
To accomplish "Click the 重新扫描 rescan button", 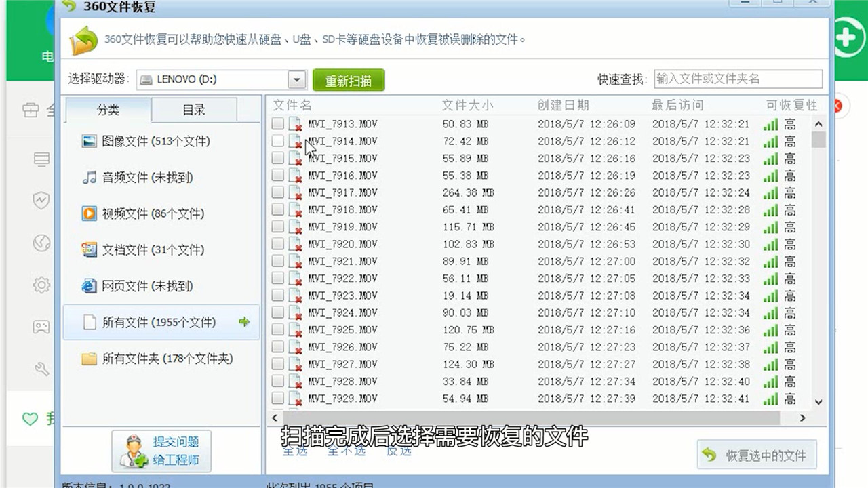I will [x=349, y=79].
